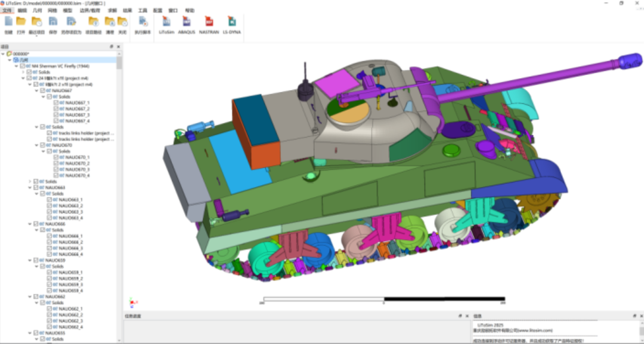The image size is (644, 344).
Task: Toggle the NAUO666_3 checkbox
Action: [49, 249]
